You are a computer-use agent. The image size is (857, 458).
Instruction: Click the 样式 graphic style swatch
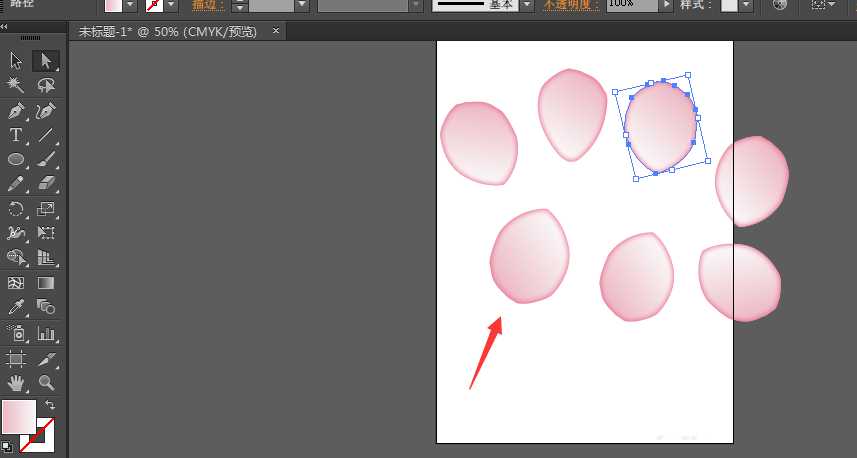click(729, 5)
